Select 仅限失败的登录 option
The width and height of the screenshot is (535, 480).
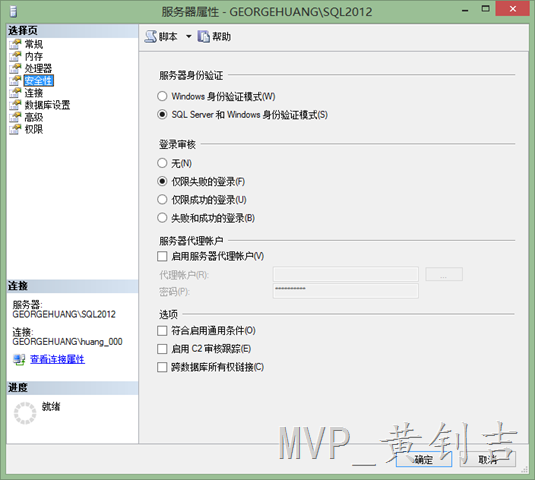click(x=162, y=181)
